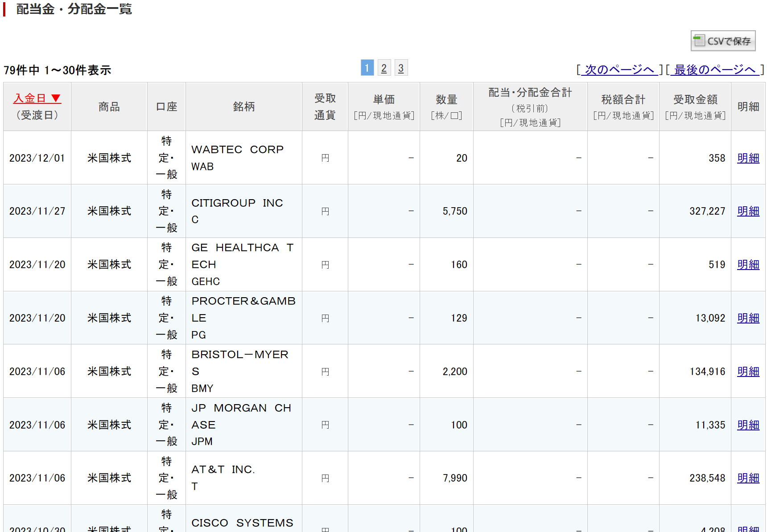Select the AT&T INC. stock name

(223, 470)
